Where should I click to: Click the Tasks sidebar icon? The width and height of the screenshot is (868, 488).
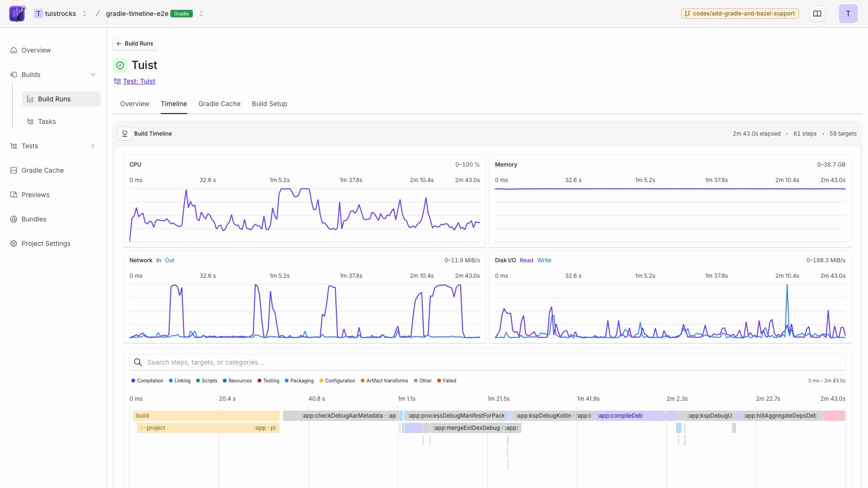pyautogui.click(x=30, y=122)
